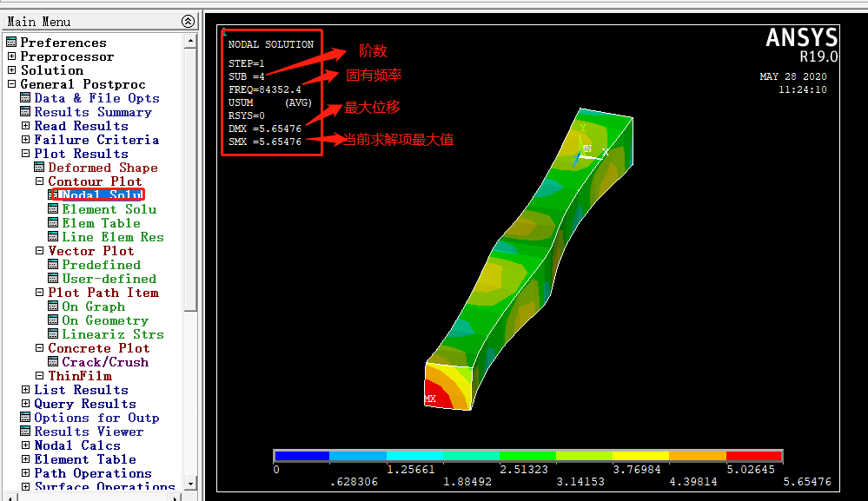Click the Main Menu scroll-up arrow
This screenshot has width=868, height=501.
click(x=190, y=41)
